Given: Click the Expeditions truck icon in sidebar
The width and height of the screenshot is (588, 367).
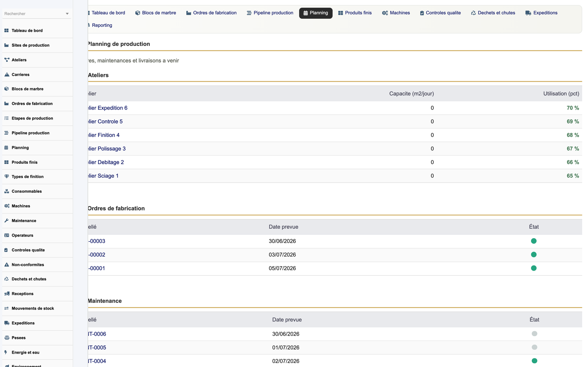Looking at the screenshot, I should click(x=7, y=323).
